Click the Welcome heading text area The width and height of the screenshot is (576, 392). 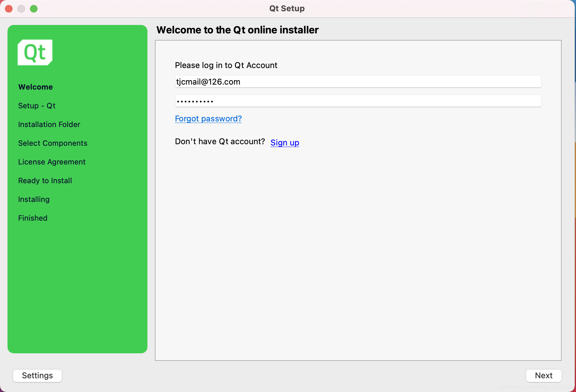click(237, 30)
